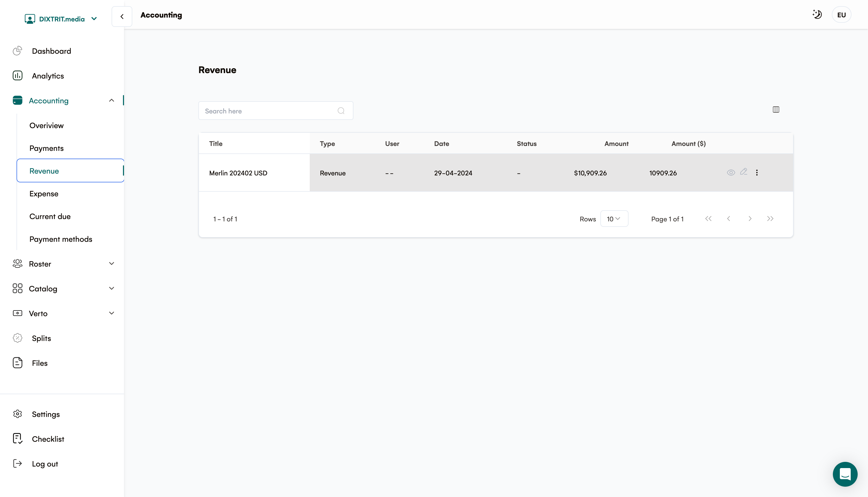This screenshot has height=497, width=868.
Task: Open the Current due submenu item
Action: [50, 216]
